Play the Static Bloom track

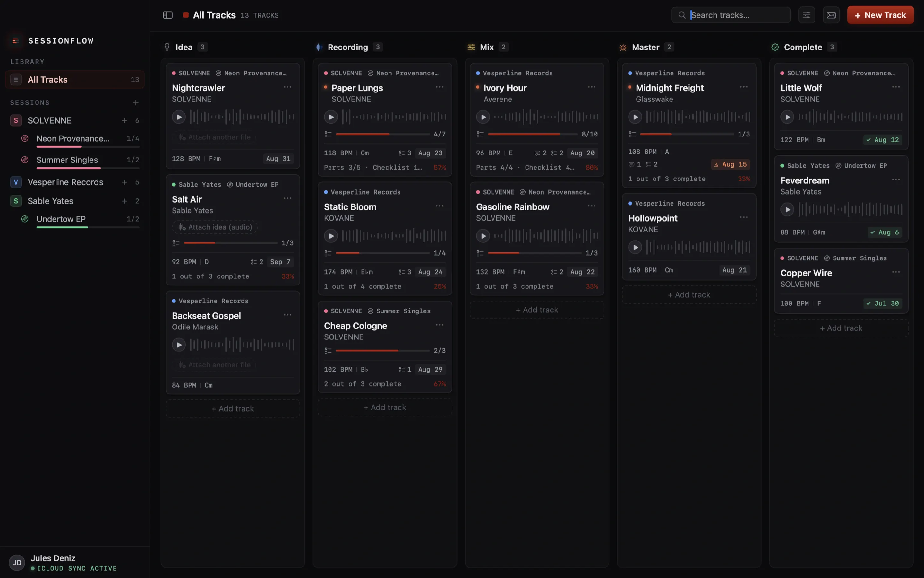331,235
